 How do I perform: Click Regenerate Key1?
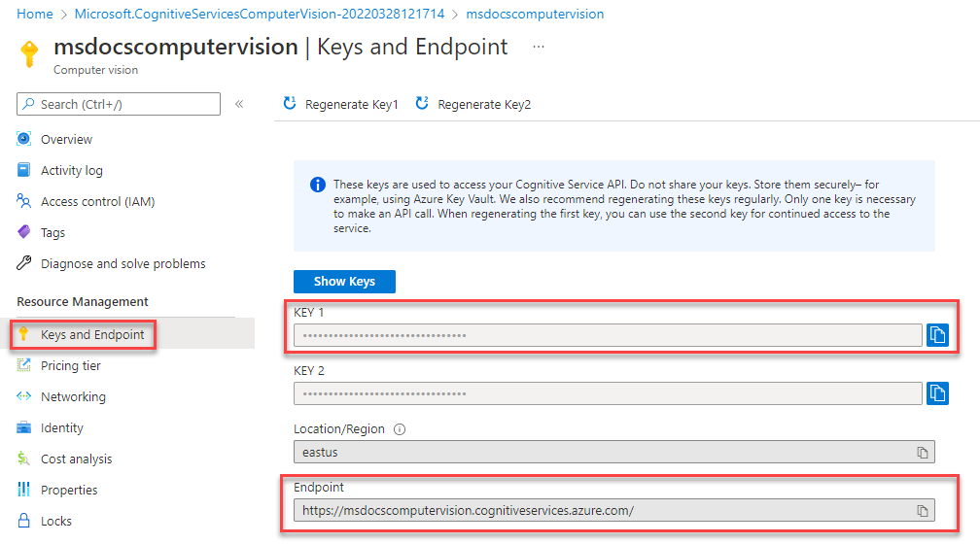[x=340, y=104]
